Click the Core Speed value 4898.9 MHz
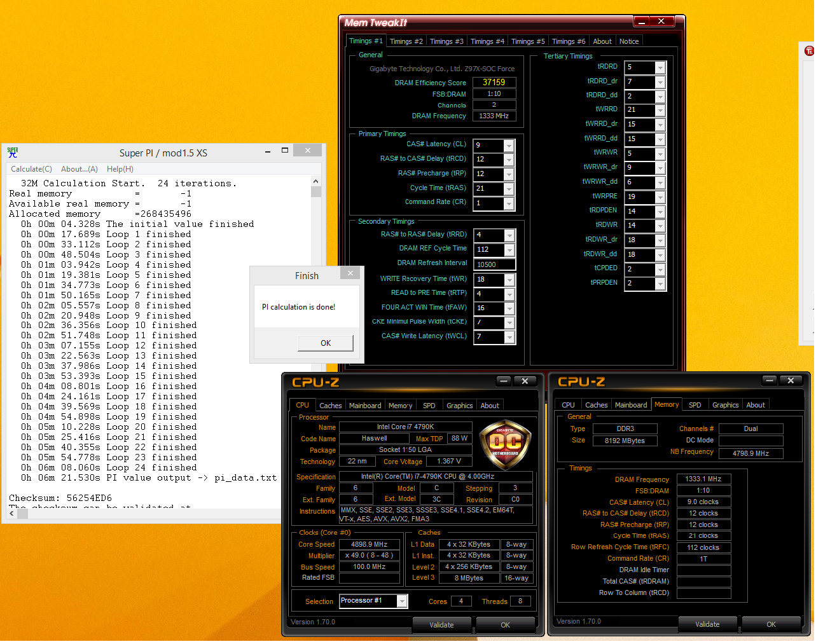 click(370, 545)
